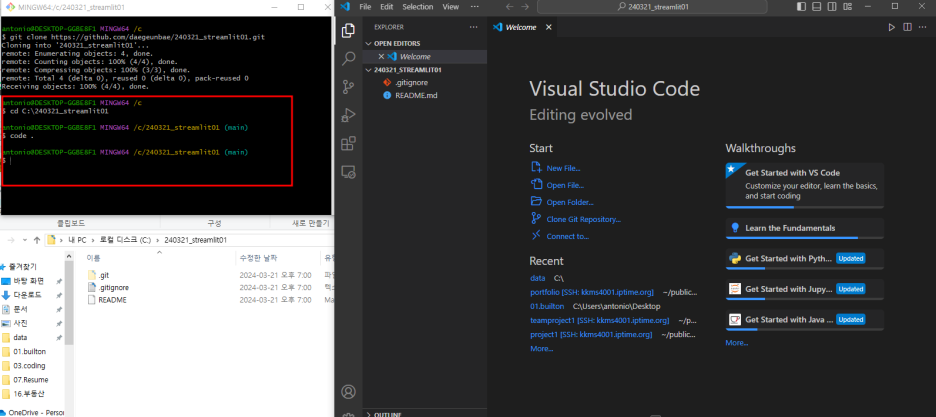This screenshot has width=936, height=417.
Task: Click the 240321_streamlit01 command center search box
Action: coord(652,7)
